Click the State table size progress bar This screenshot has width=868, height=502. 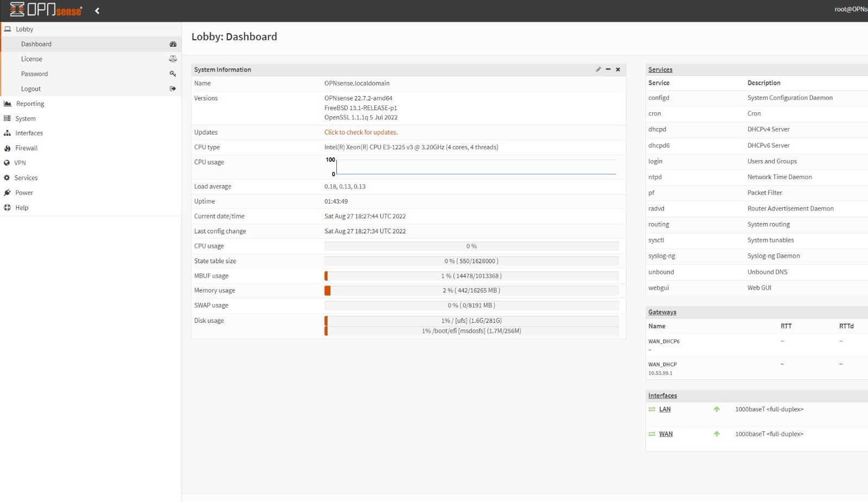[471, 261]
